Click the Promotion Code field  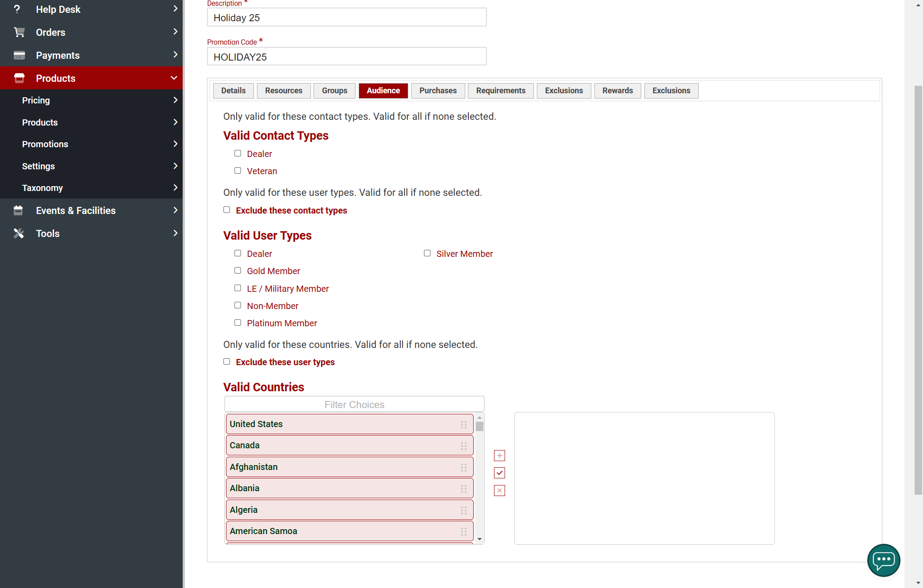pyautogui.click(x=347, y=57)
